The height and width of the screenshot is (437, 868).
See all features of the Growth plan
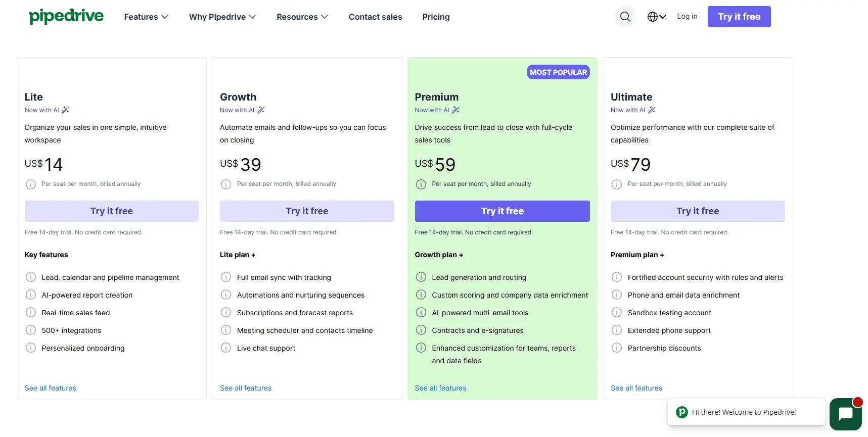click(245, 388)
